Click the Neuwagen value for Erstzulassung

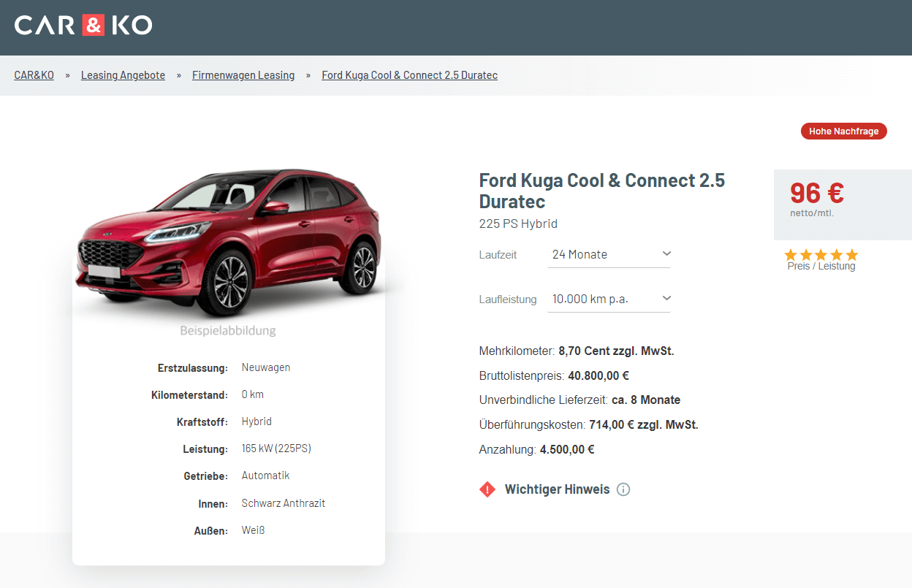(x=266, y=367)
